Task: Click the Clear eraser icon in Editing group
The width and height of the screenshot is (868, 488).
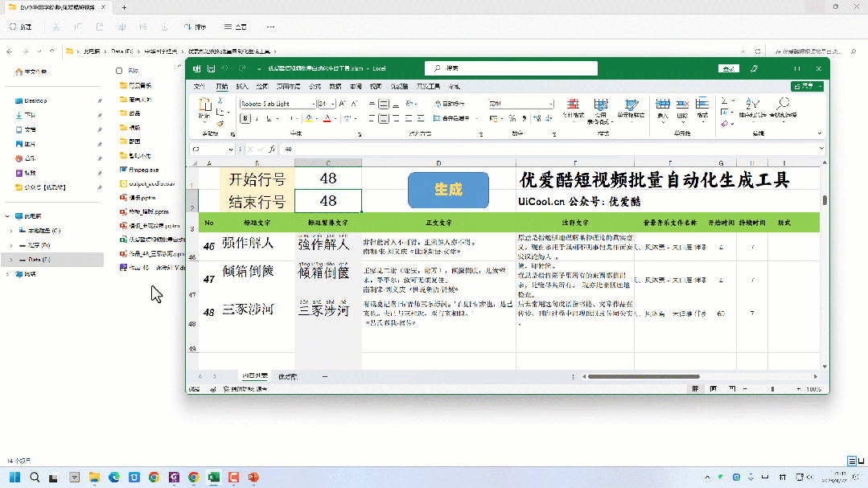Action: pyautogui.click(x=724, y=123)
